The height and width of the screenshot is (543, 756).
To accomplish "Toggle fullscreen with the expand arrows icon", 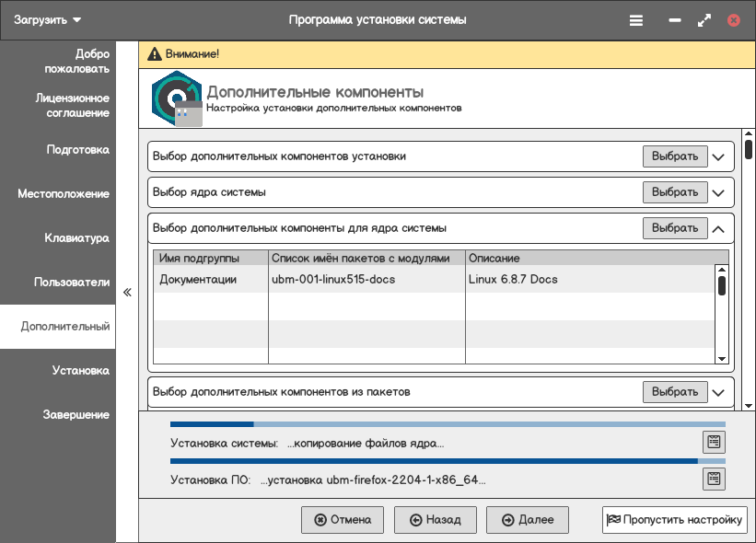I will (704, 19).
